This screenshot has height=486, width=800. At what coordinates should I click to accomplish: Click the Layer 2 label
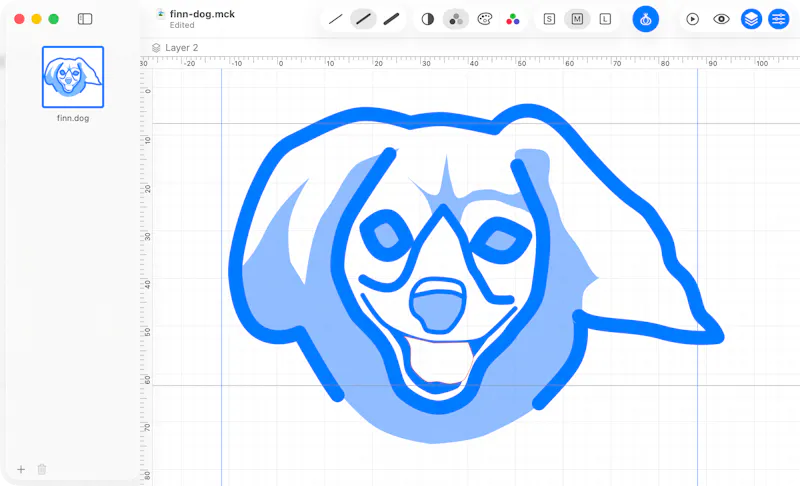click(182, 47)
